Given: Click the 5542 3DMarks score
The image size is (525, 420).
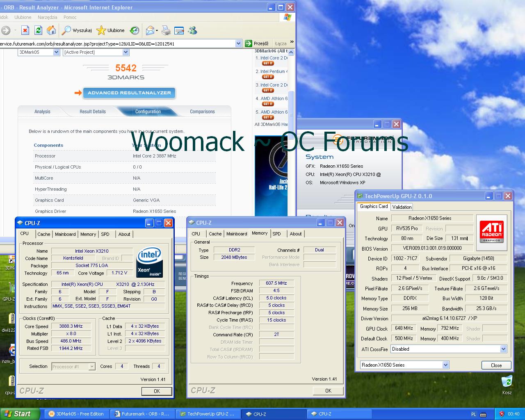Looking at the screenshot, I should pyautogui.click(x=126, y=68).
